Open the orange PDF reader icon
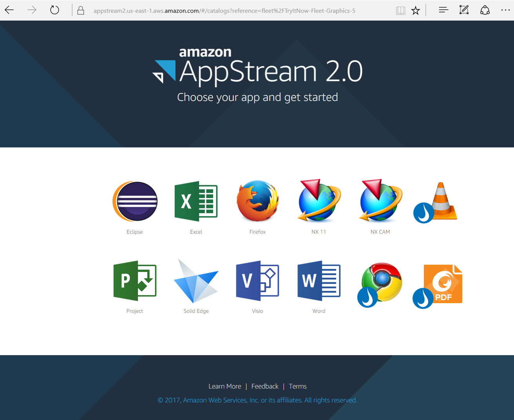The height and width of the screenshot is (420, 514). pos(438,286)
